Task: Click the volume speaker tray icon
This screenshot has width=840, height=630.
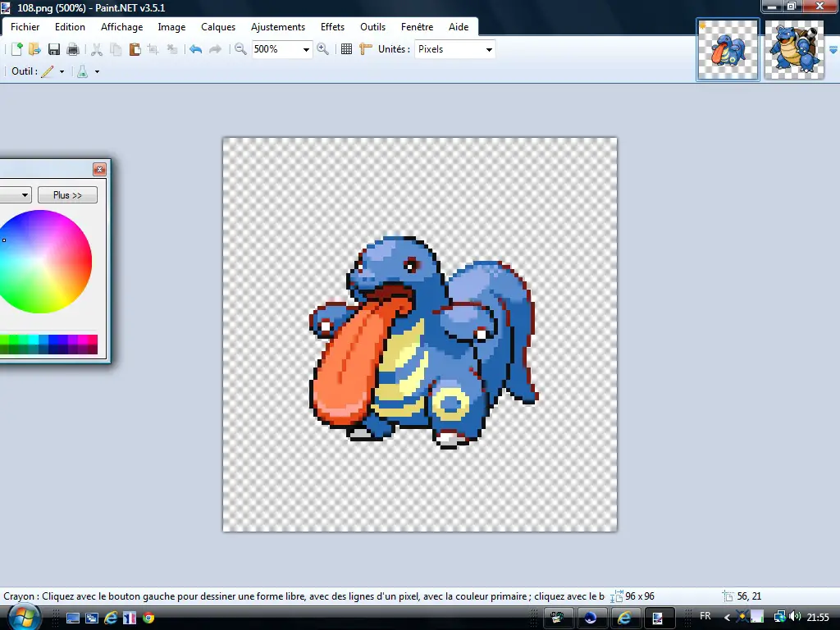Action: click(x=795, y=617)
